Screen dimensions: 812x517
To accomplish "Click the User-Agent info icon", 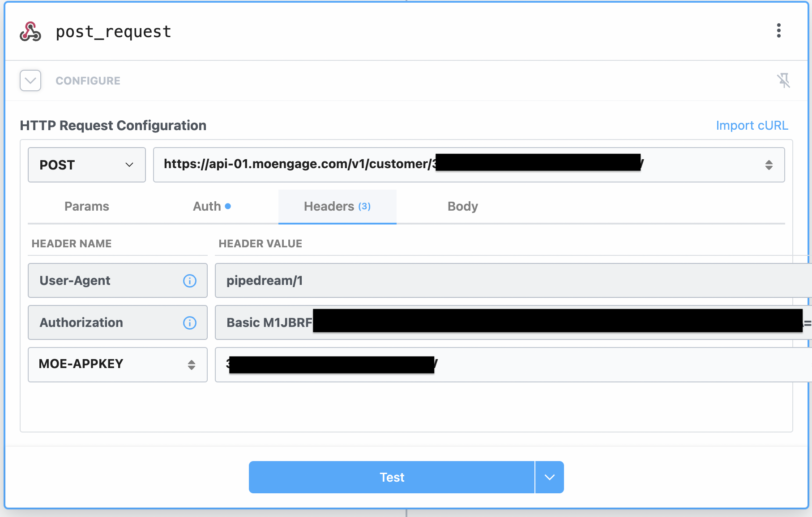I will [x=190, y=281].
